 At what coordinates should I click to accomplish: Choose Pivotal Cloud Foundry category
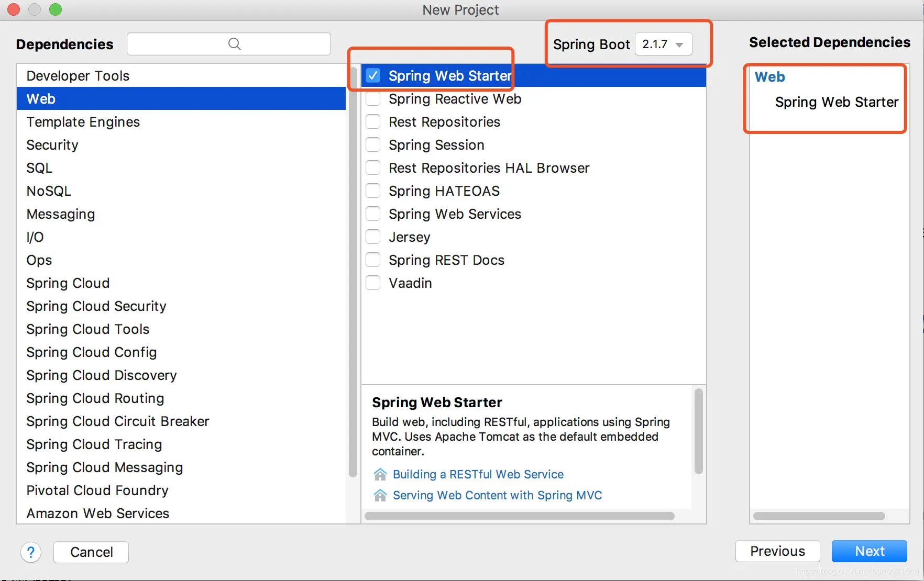click(181, 490)
